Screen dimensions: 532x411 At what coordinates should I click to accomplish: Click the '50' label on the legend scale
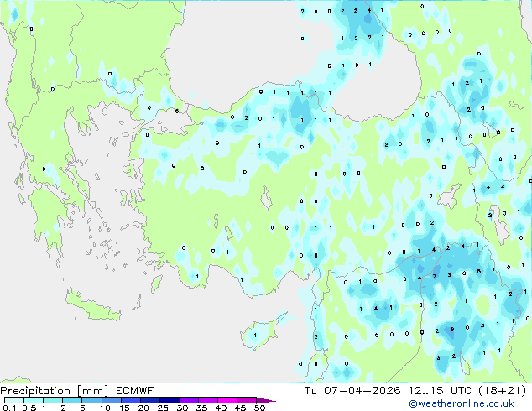coord(259,408)
